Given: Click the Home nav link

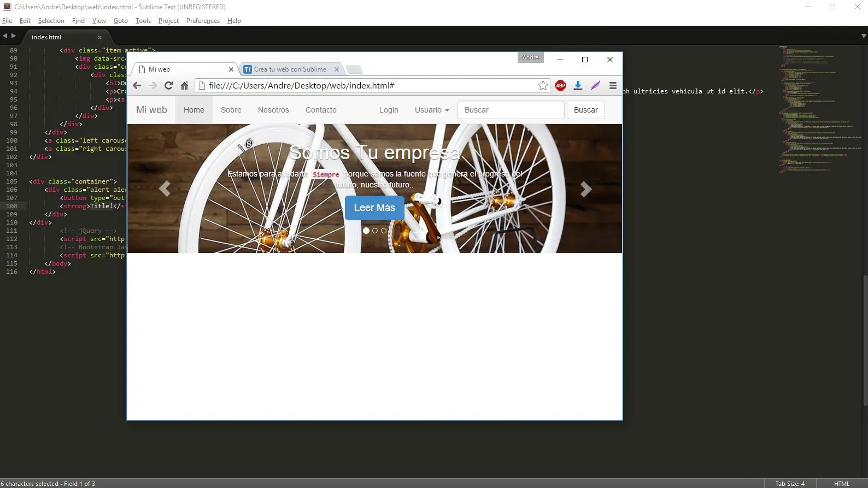Looking at the screenshot, I should point(194,110).
